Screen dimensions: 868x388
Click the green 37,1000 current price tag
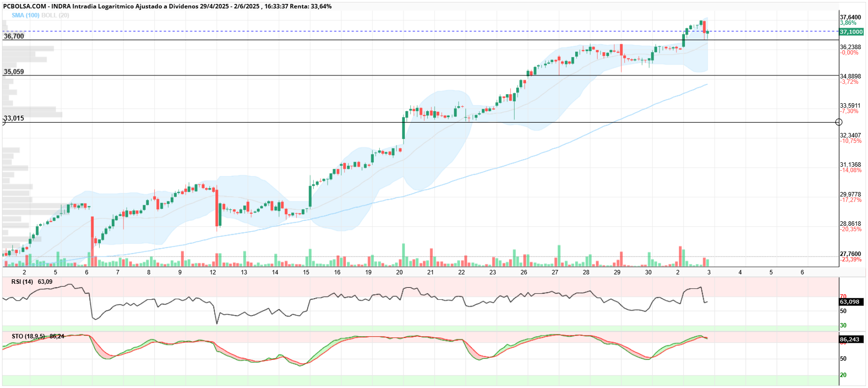(x=851, y=32)
